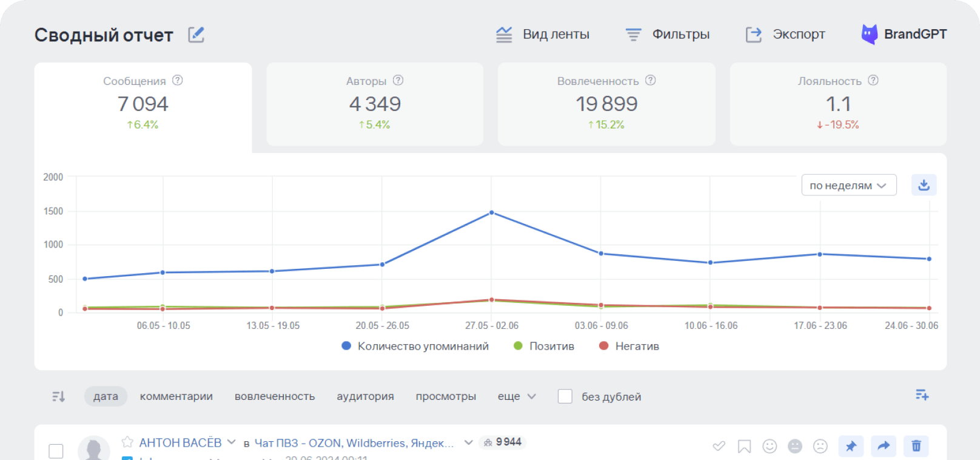Download the chart with download icon

coord(924,185)
